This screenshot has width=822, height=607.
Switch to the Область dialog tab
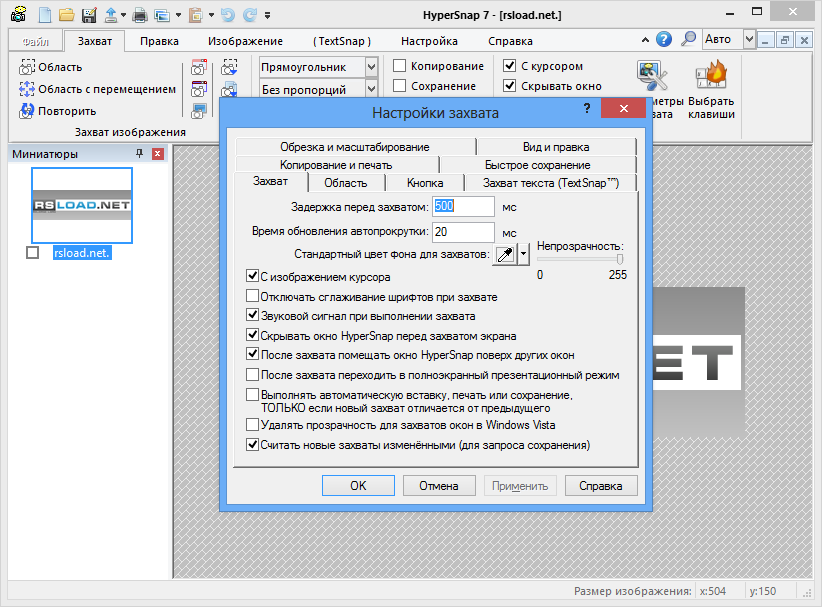point(345,183)
